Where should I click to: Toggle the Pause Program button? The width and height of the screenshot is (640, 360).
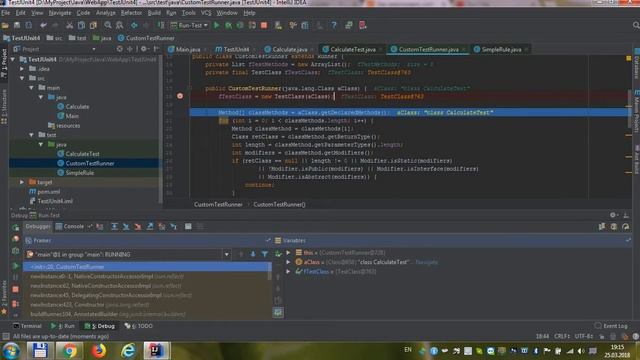16,278
